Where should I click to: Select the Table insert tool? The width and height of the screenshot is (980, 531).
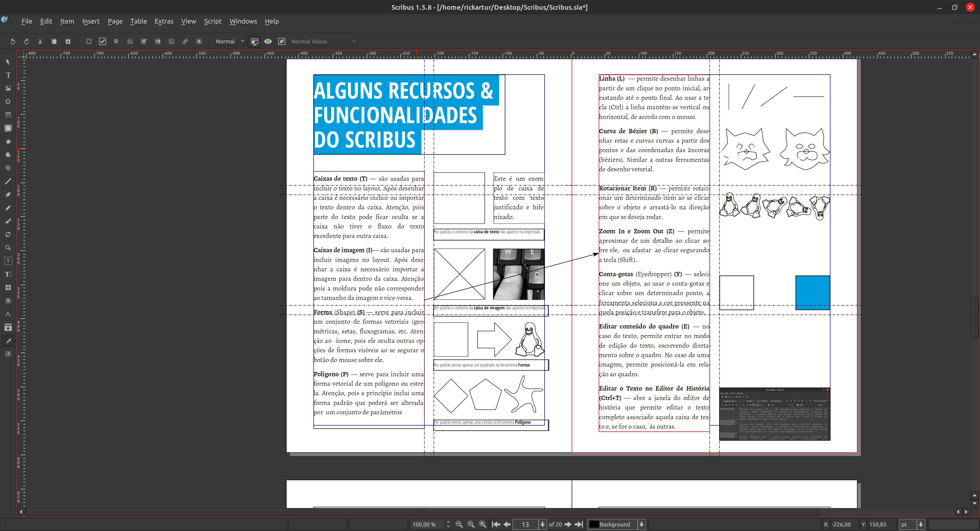(8, 115)
